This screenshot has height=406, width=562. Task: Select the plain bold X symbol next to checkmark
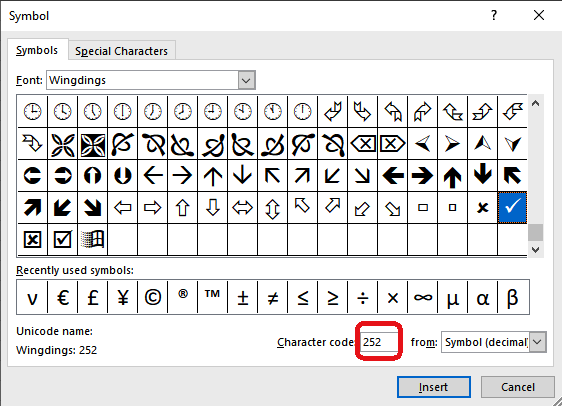click(x=482, y=207)
